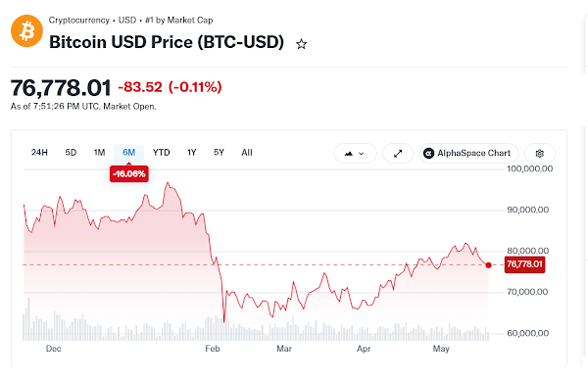Click the red current price dot on chart
This screenshot has height=380, width=588.
point(488,265)
